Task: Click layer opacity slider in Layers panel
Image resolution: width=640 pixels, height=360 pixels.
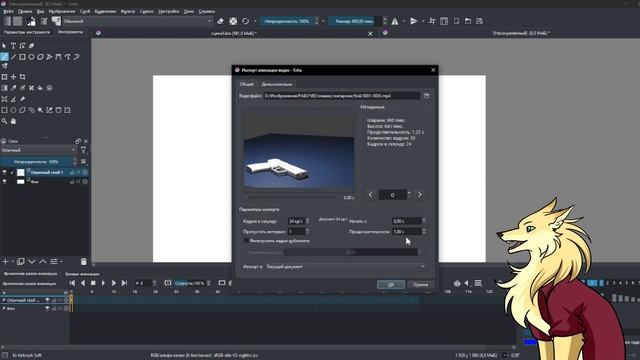Action: tap(37, 162)
